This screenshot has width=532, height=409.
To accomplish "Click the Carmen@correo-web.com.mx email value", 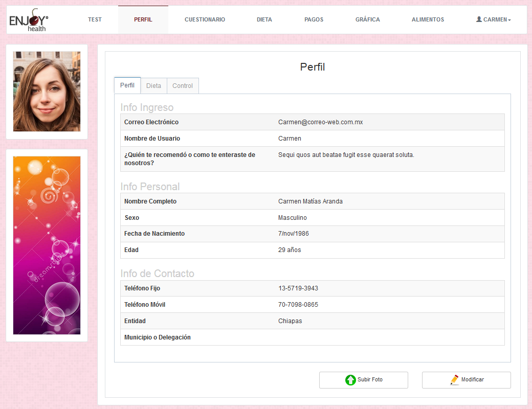I will click(320, 122).
